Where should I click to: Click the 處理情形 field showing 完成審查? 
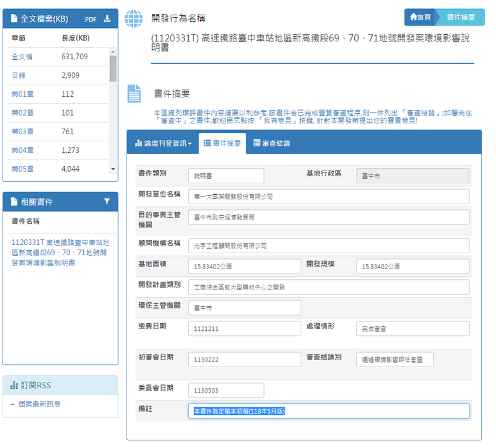413,328
